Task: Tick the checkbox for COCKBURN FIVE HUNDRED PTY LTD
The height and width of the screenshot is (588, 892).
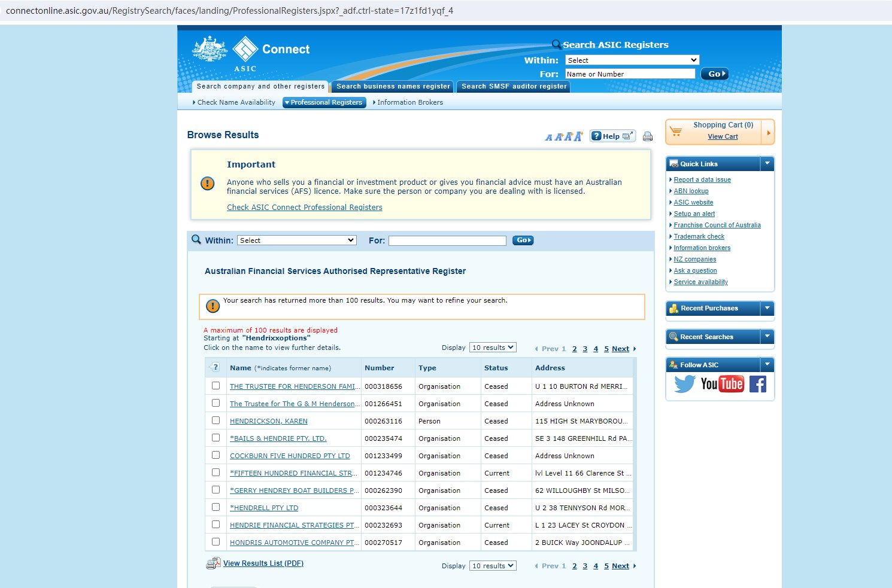Action: [216, 455]
